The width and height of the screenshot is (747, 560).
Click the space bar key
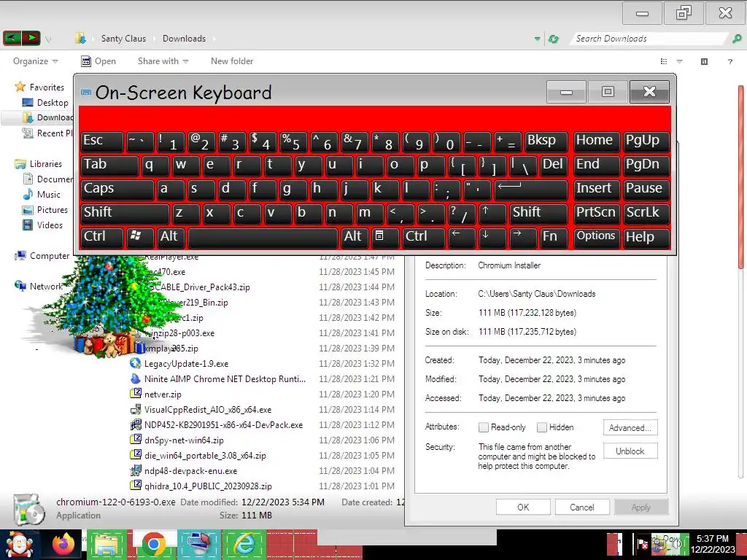pyautogui.click(x=263, y=237)
